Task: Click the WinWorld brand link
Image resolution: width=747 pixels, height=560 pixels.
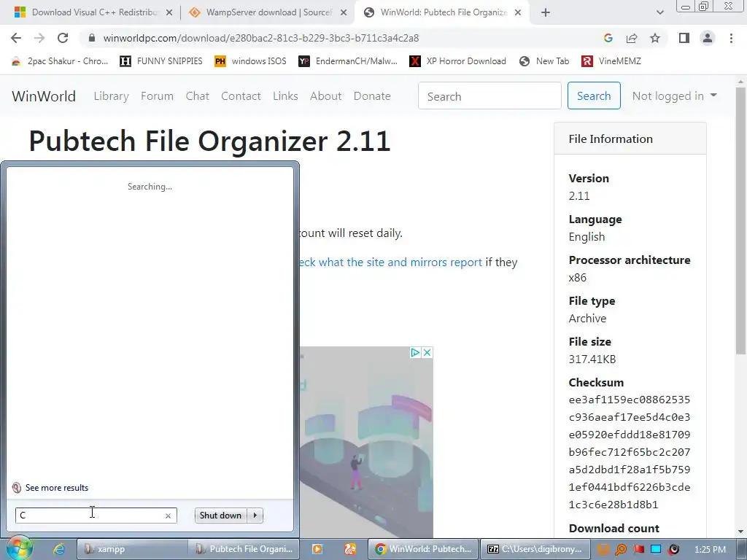Action: pyautogui.click(x=44, y=96)
